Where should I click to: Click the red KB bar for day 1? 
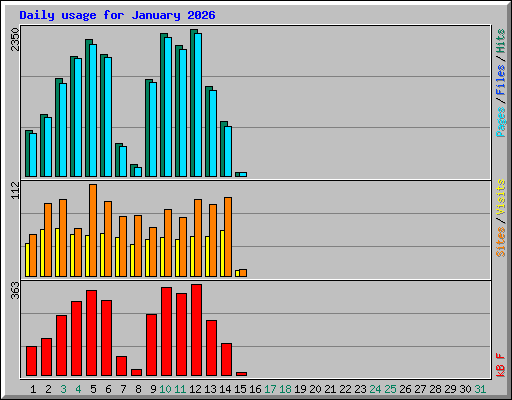(31, 361)
